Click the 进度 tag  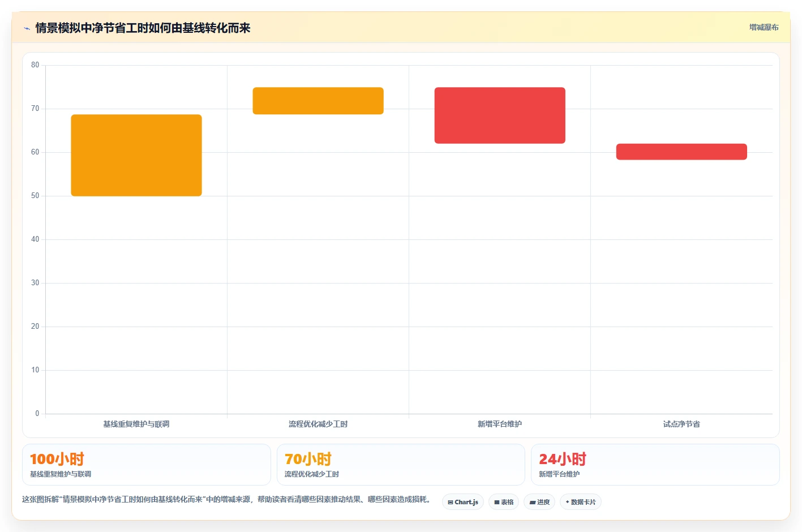click(x=539, y=502)
